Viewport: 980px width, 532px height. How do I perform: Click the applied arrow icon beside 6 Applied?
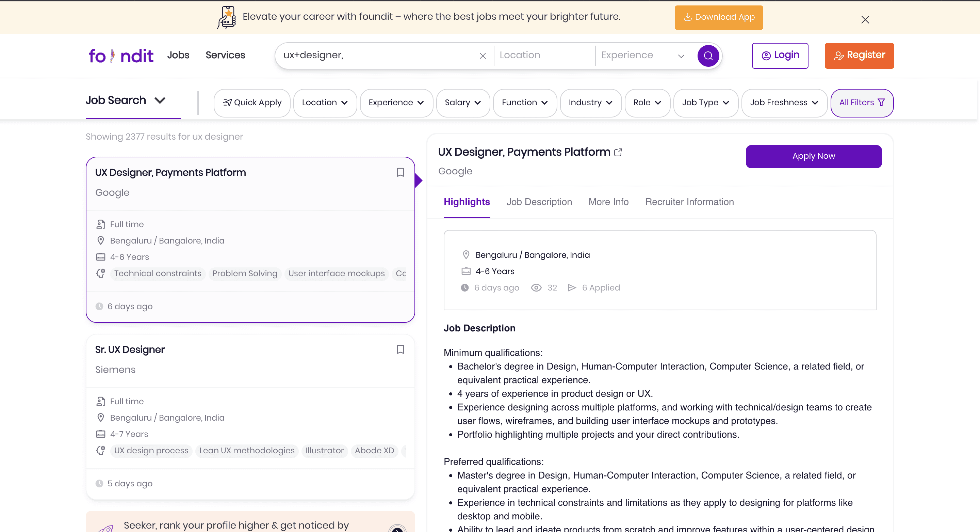click(x=571, y=287)
